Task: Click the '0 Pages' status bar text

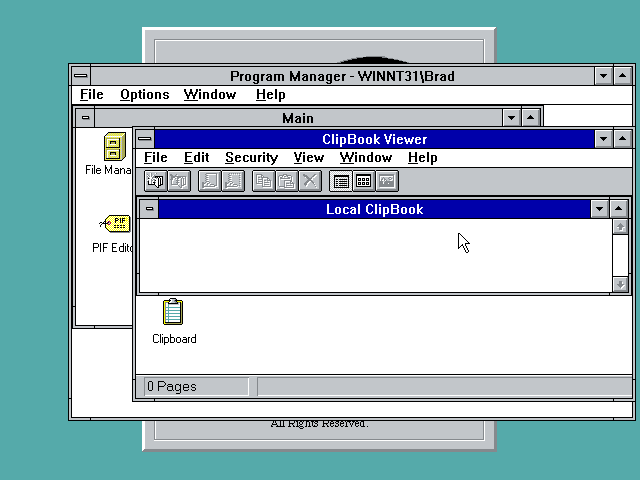Action: coord(172,386)
